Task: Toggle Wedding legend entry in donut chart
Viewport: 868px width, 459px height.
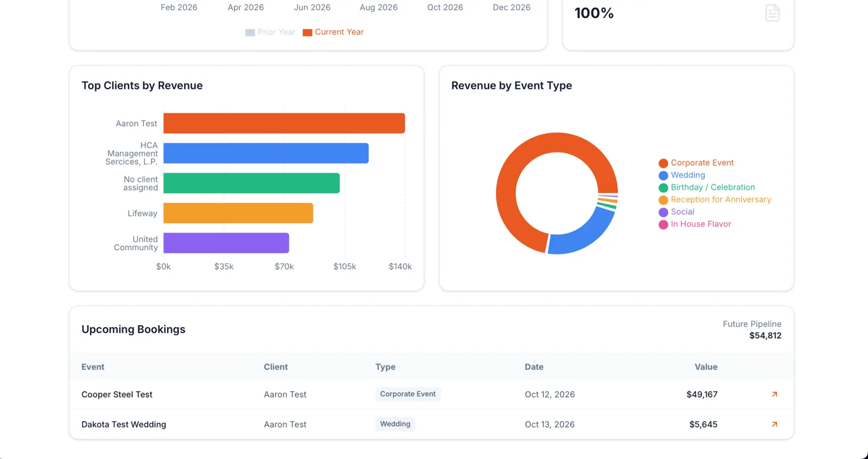Action: click(682, 175)
